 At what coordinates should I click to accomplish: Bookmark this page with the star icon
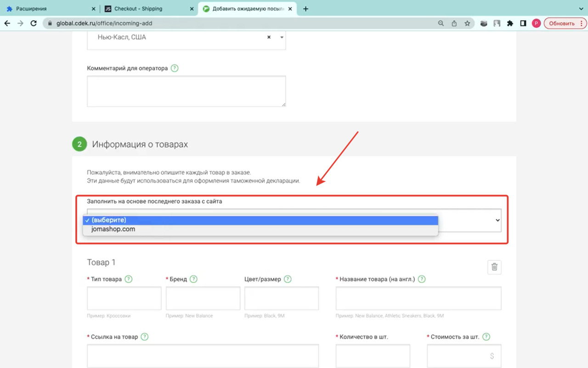point(467,23)
